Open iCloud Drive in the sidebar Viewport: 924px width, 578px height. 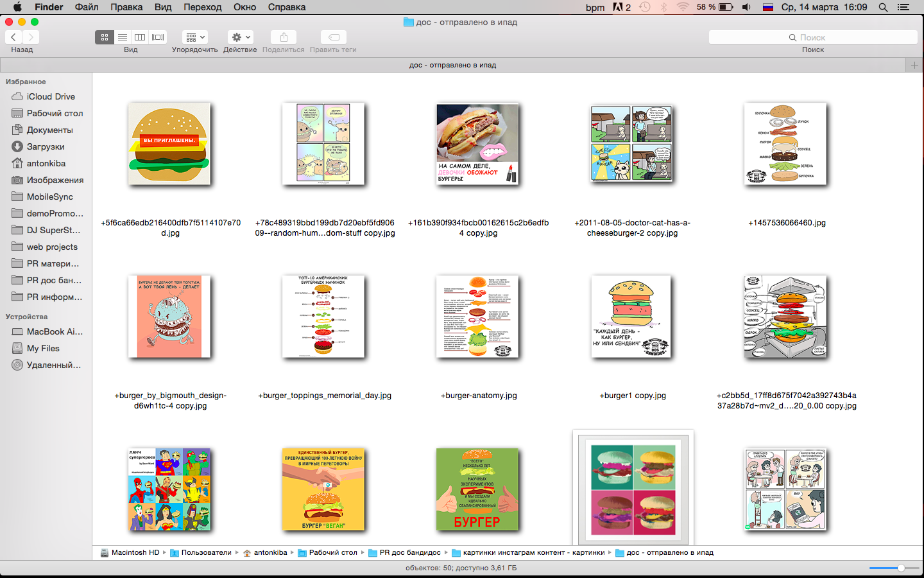[x=51, y=96]
